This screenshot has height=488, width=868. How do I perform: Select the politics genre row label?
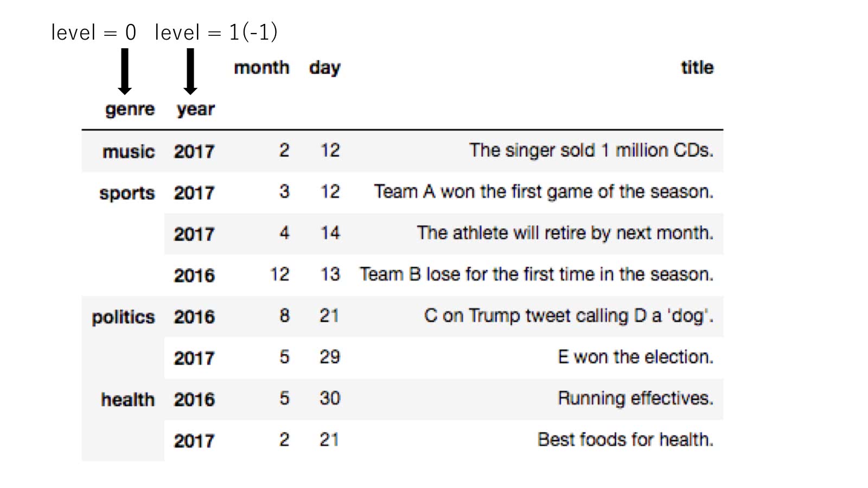point(123,317)
